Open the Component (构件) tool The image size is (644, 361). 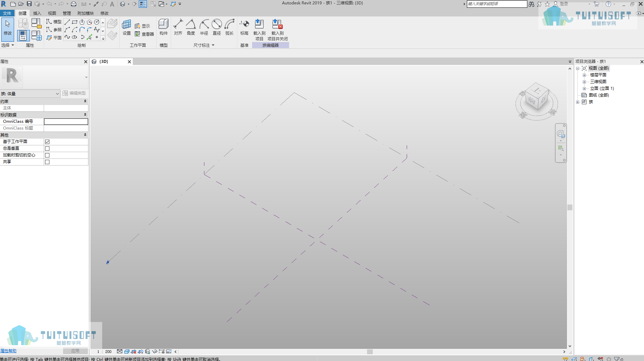point(163,28)
